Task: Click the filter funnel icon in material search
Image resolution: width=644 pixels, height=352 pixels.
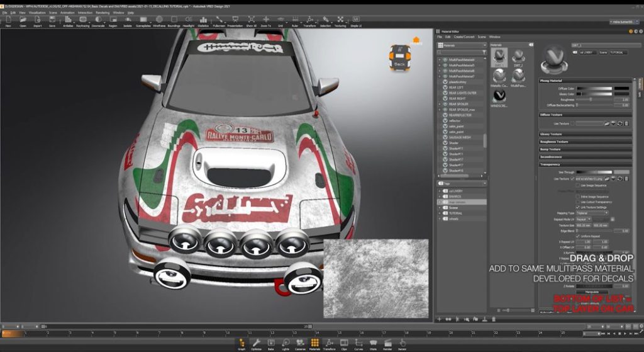Action: click(484, 52)
